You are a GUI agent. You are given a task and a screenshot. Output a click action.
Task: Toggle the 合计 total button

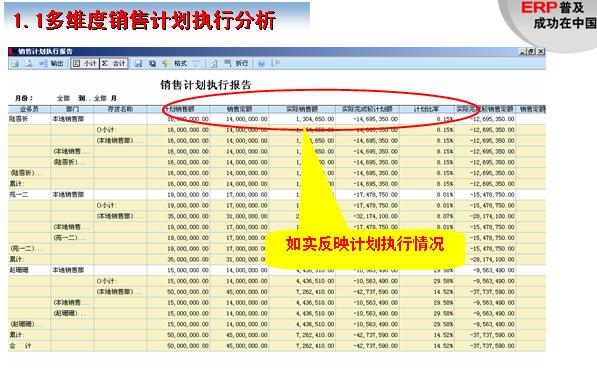coord(114,64)
